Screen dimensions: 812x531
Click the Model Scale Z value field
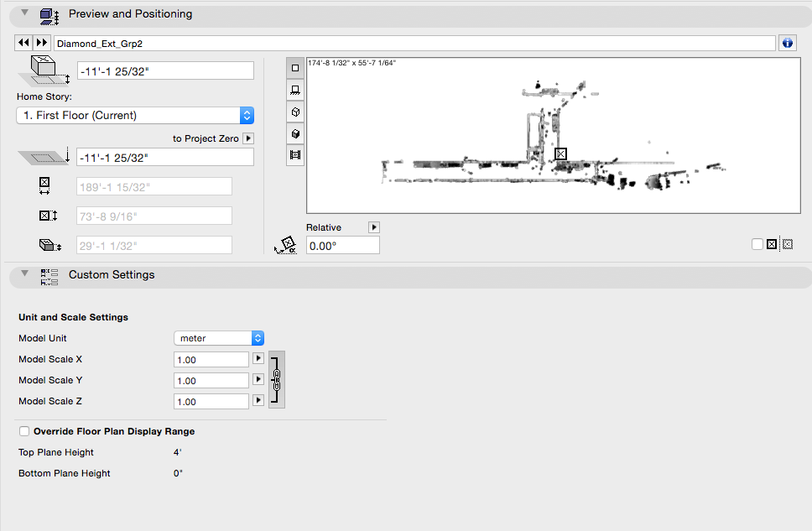211,402
